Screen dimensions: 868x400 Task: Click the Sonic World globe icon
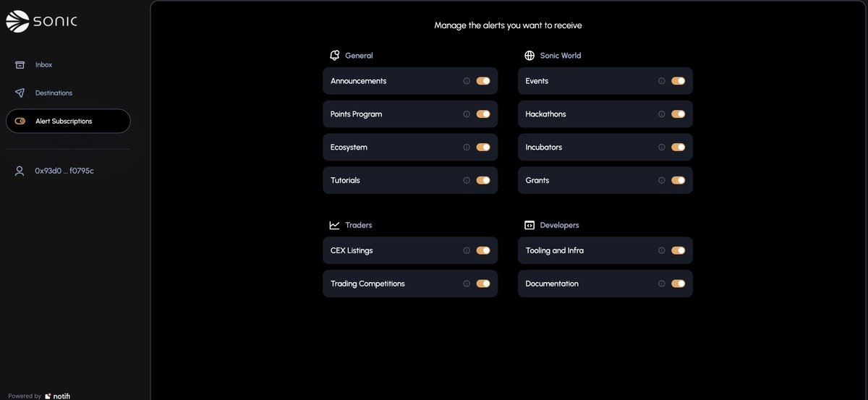(529, 56)
